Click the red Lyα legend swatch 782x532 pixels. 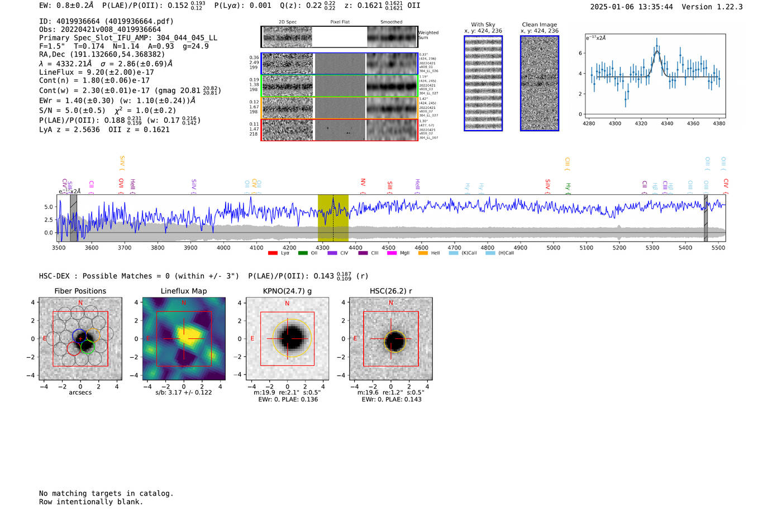click(x=273, y=253)
